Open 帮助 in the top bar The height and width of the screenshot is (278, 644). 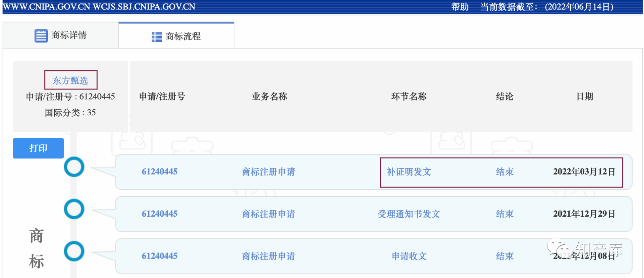[460, 7]
